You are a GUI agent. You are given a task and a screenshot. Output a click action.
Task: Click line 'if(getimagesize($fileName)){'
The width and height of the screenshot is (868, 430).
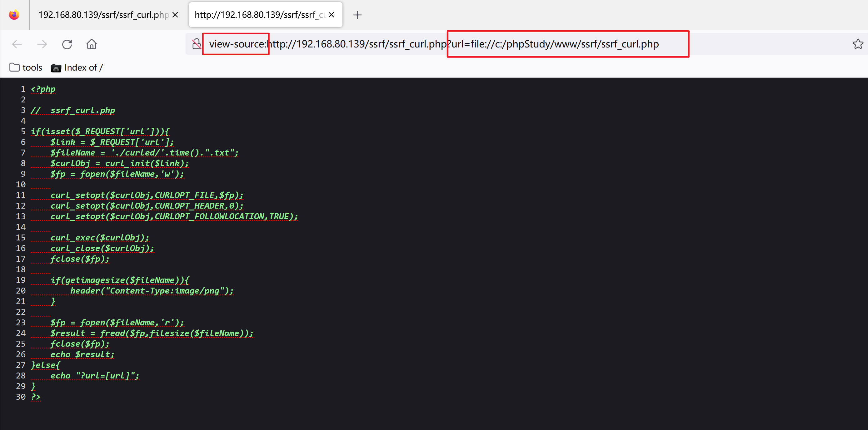120,280
